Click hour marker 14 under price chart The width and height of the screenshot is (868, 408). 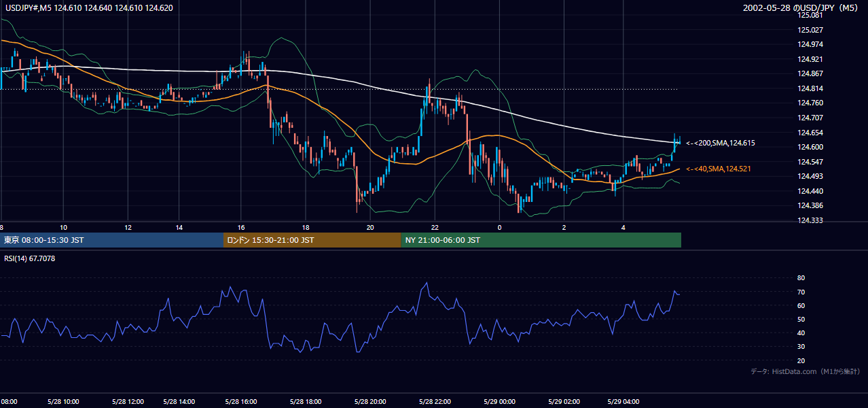pyautogui.click(x=179, y=228)
